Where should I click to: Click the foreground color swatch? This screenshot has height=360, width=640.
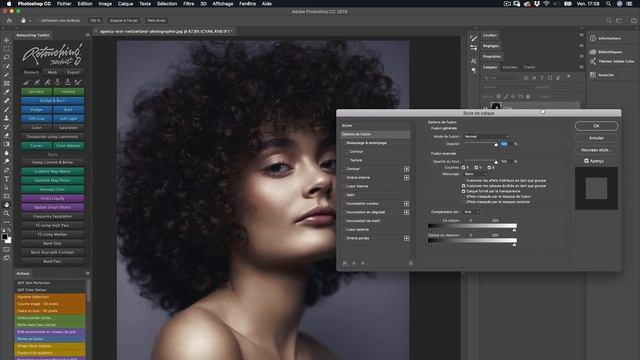point(4,236)
